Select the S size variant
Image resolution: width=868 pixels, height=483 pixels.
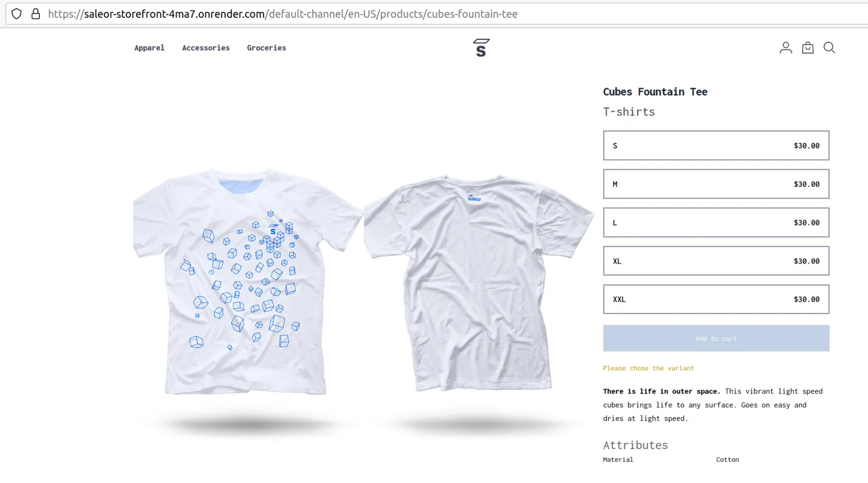point(716,145)
